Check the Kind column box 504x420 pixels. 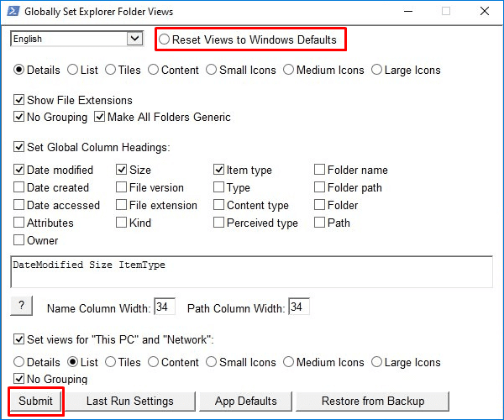[122, 223]
